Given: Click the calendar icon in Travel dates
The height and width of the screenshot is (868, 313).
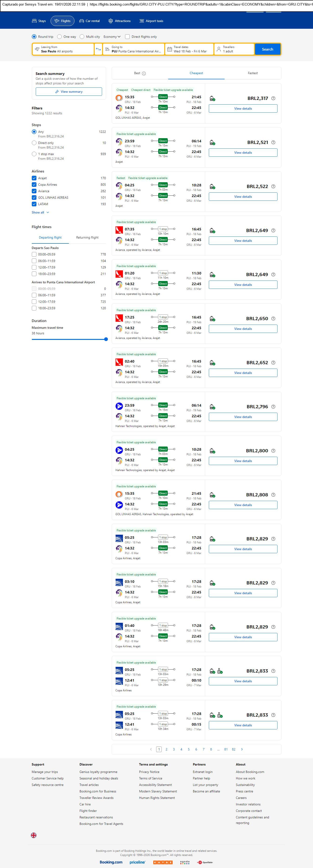Looking at the screenshot, I should coord(170,49).
